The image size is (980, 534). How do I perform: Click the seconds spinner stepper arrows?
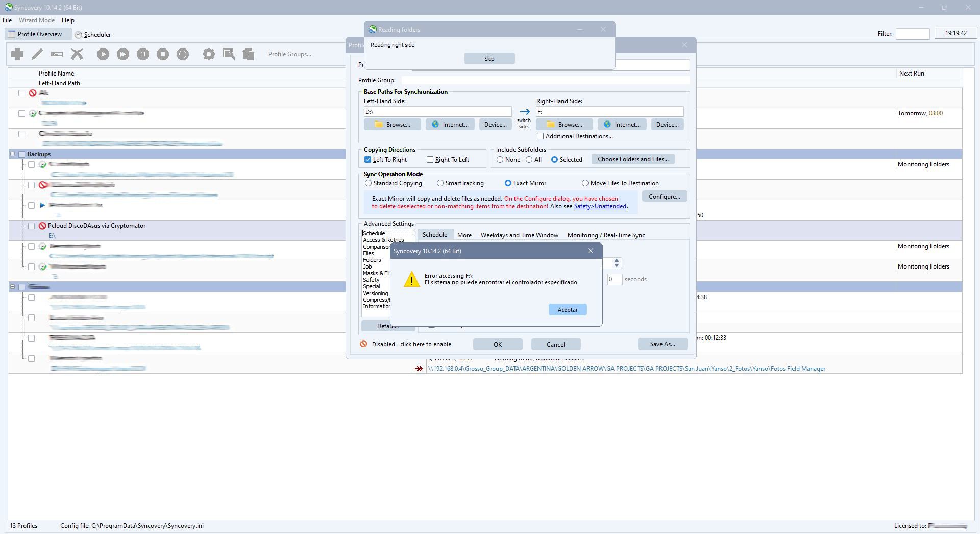click(617, 263)
